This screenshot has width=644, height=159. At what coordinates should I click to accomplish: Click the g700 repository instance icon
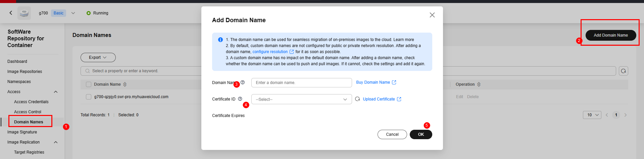point(24,13)
